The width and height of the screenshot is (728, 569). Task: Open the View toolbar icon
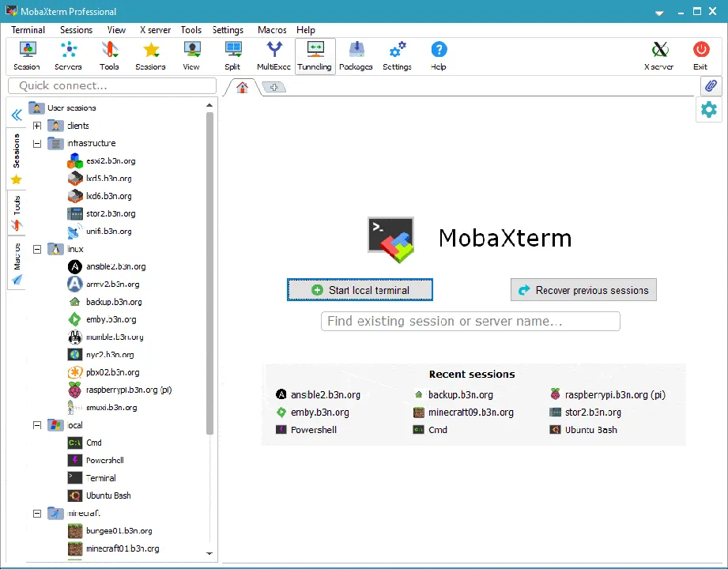pos(191,56)
